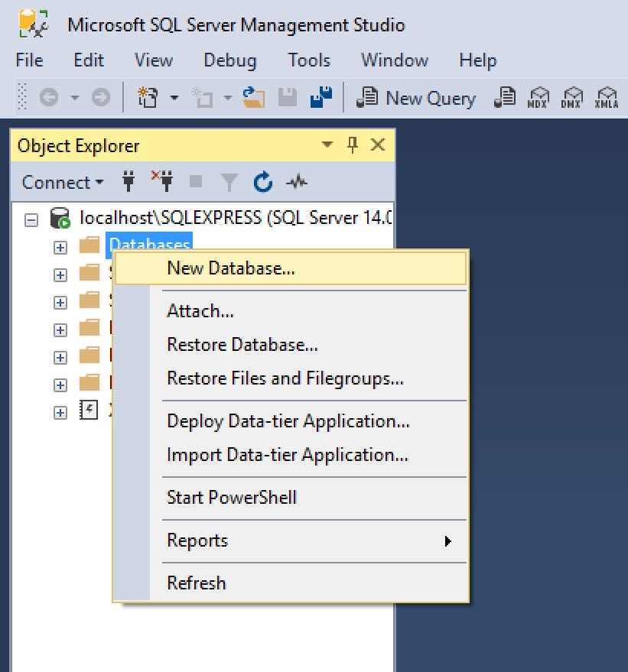This screenshot has width=628, height=672.
Task: Open a new MDX query
Action: click(539, 98)
